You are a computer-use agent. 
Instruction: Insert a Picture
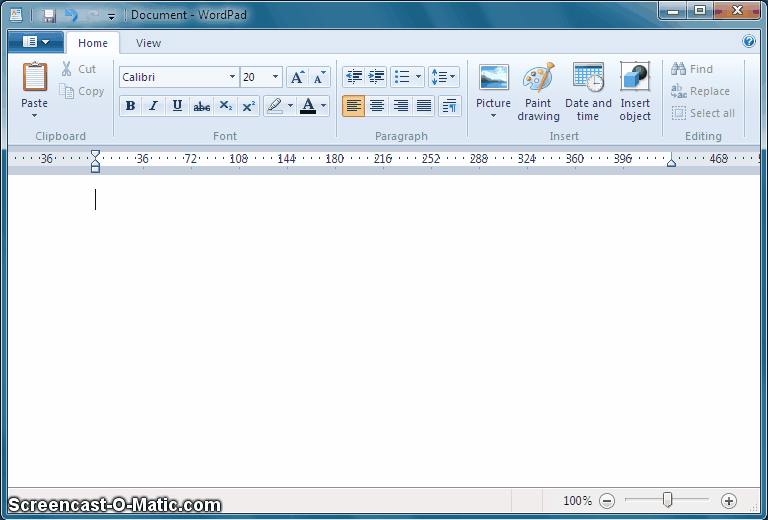tap(494, 84)
